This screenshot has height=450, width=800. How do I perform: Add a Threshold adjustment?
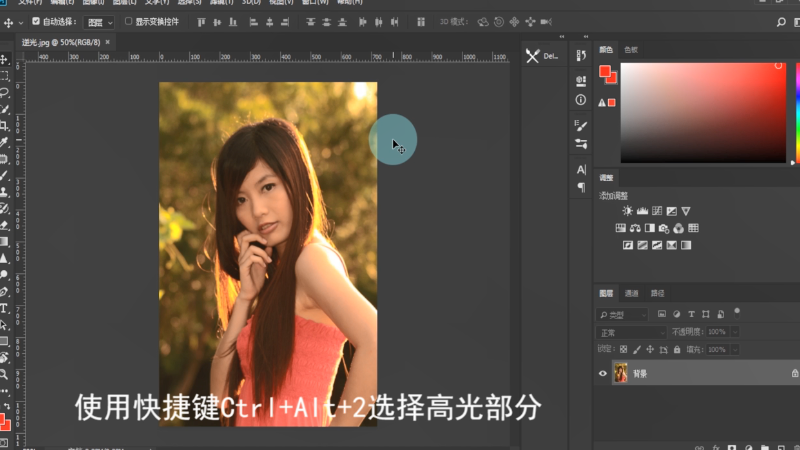(x=657, y=245)
